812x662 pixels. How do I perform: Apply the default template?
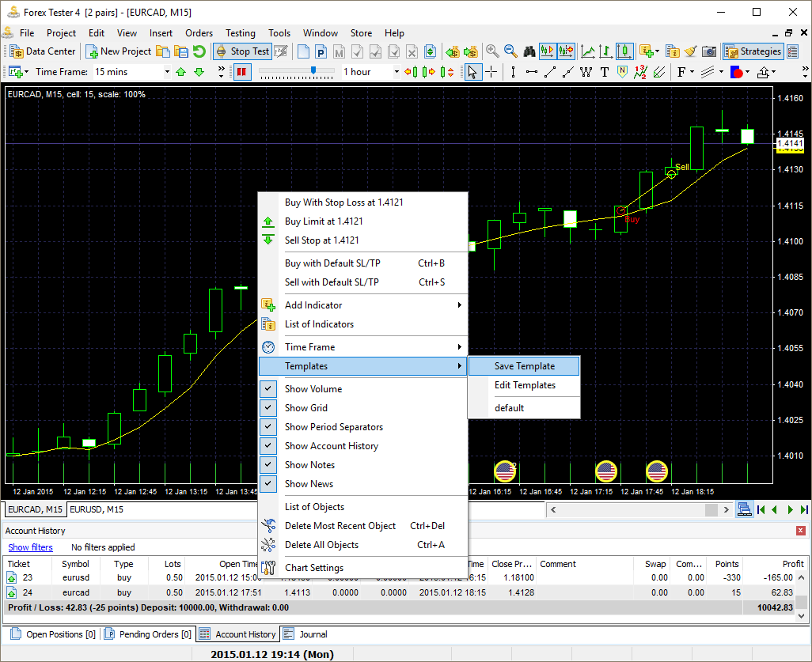click(524, 408)
